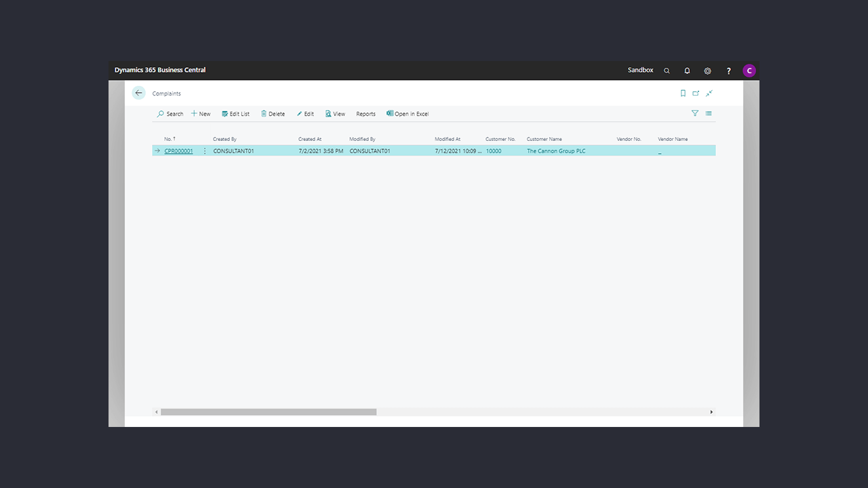This screenshot has height=488, width=868.
Task: Open page in new window icon
Action: [696, 94]
